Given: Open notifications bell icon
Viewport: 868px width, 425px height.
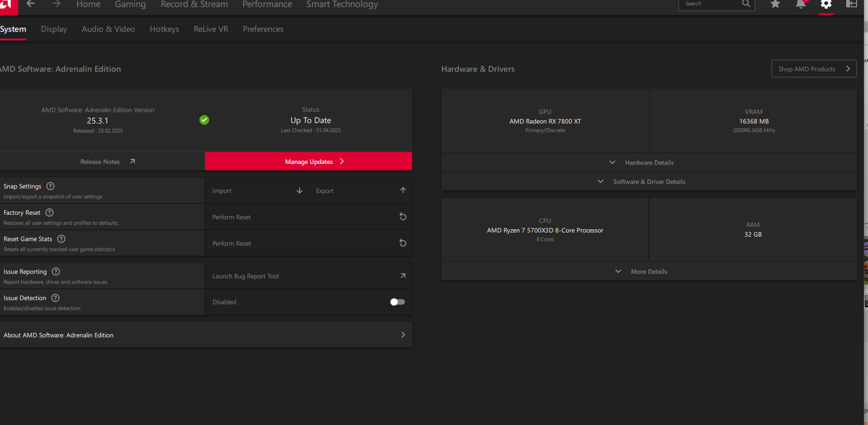Looking at the screenshot, I should [x=801, y=4].
